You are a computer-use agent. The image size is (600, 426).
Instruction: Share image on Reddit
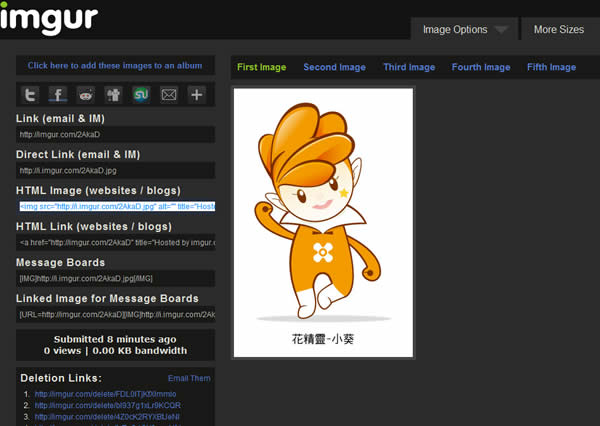(86, 95)
